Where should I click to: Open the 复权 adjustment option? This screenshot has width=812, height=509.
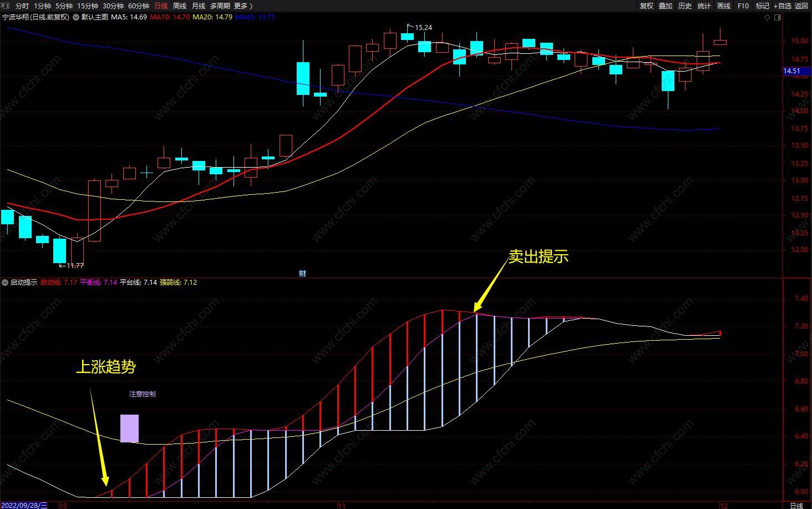point(647,6)
